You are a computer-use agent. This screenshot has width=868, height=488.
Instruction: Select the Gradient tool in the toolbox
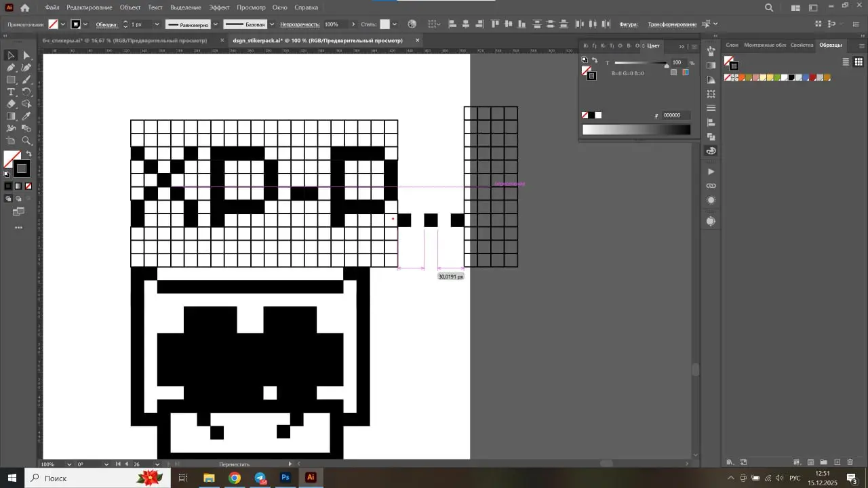click(x=12, y=117)
